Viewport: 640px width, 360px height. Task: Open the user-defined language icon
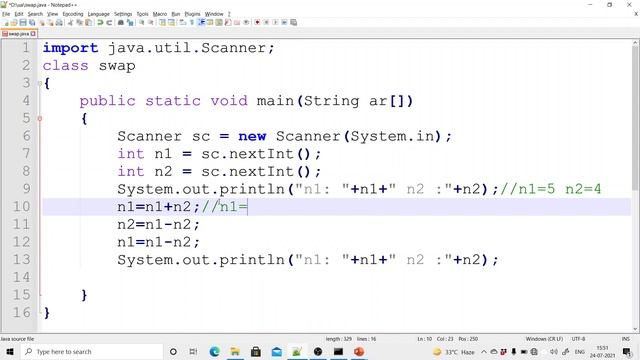point(210,22)
